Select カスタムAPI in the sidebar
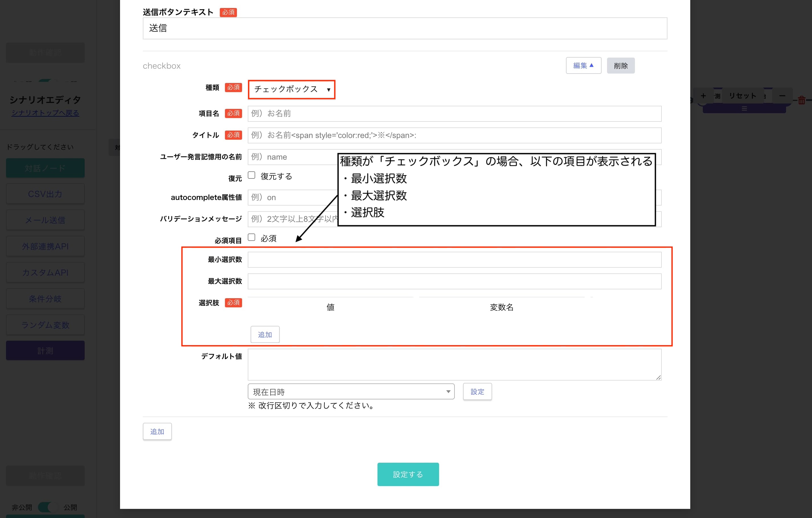Viewport: 812px width, 518px height. click(x=45, y=273)
